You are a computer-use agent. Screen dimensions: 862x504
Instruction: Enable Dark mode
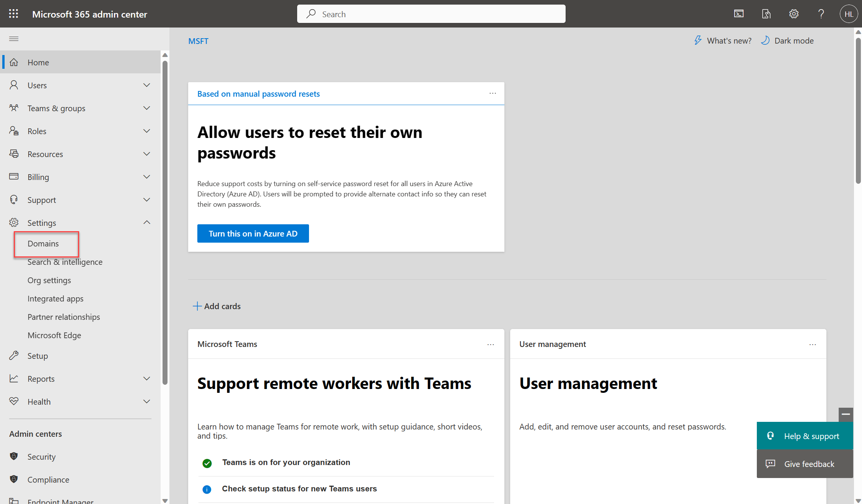[x=787, y=40]
